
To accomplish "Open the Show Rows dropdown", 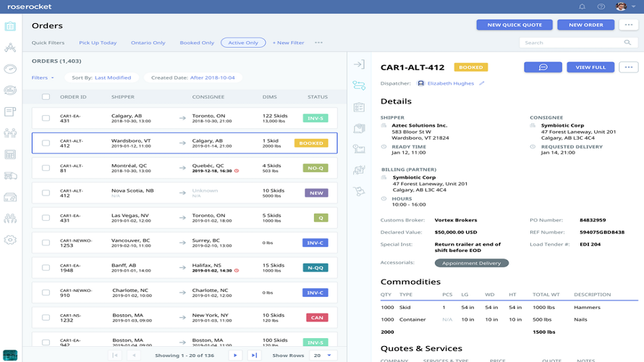I will (323, 355).
